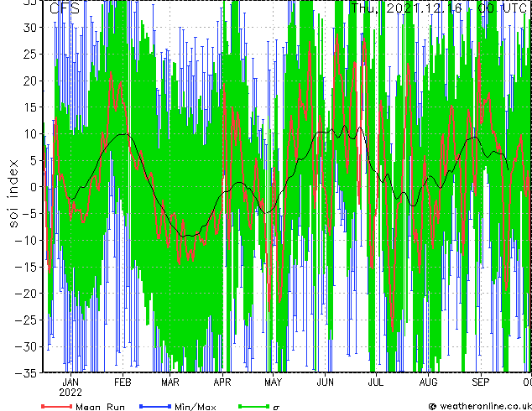Viewport: 532px width, 411px height.
Task: Click the -10 y-axis tick label
Action: (26, 241)
